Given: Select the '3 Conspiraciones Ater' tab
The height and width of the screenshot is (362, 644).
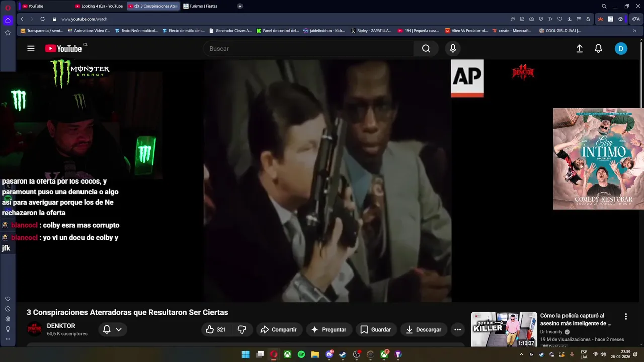Looking at the screenshot, I should pyautogui.click(x=153, y=6).
